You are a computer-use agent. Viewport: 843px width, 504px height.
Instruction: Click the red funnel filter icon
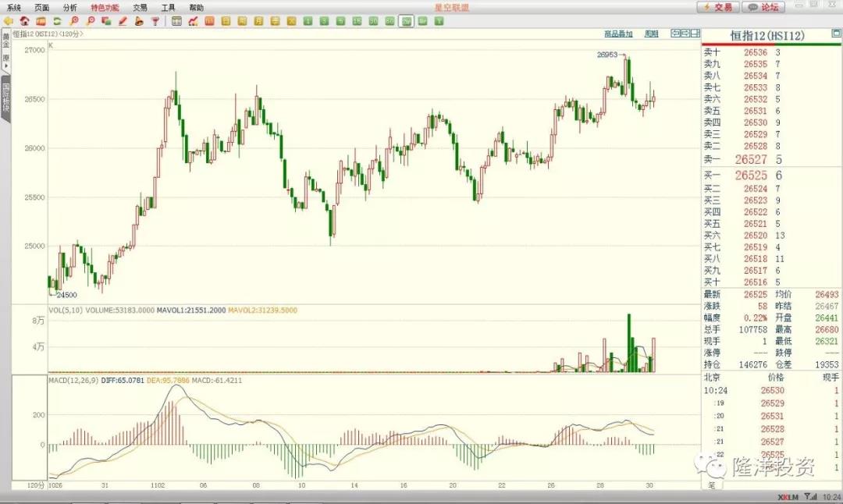coord(155,22)
